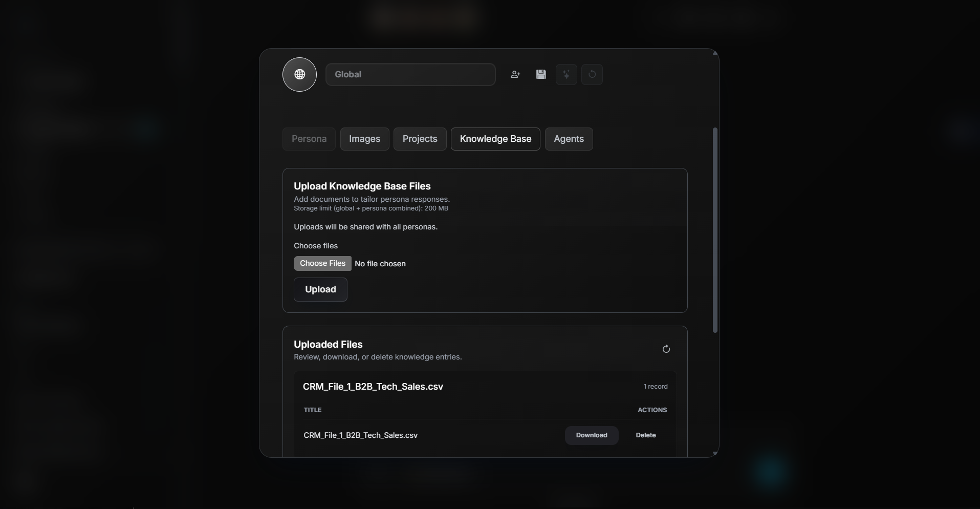Click the save floppy disk icon
This screenshot has height=509, width=980.
pos(541,75)
